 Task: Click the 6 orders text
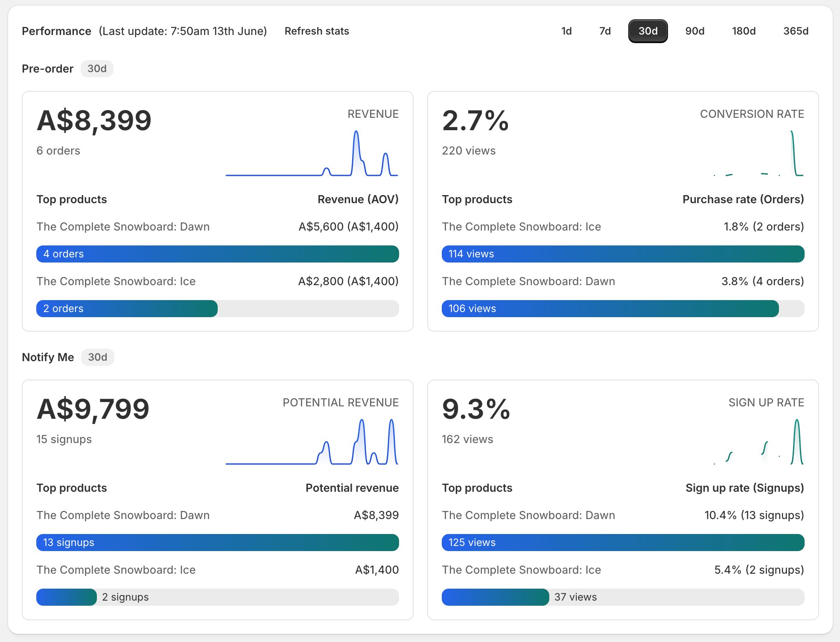click(x=58, y=151)
